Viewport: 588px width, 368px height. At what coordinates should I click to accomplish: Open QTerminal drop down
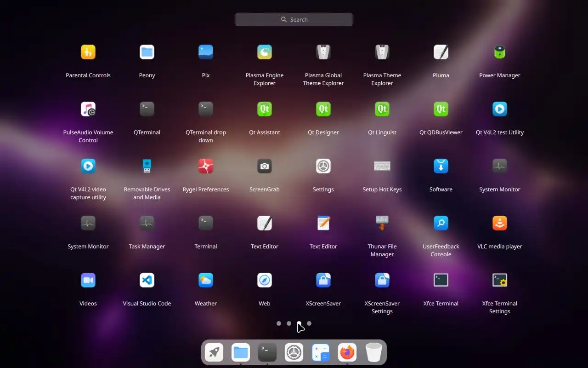(x=206, y=109)
